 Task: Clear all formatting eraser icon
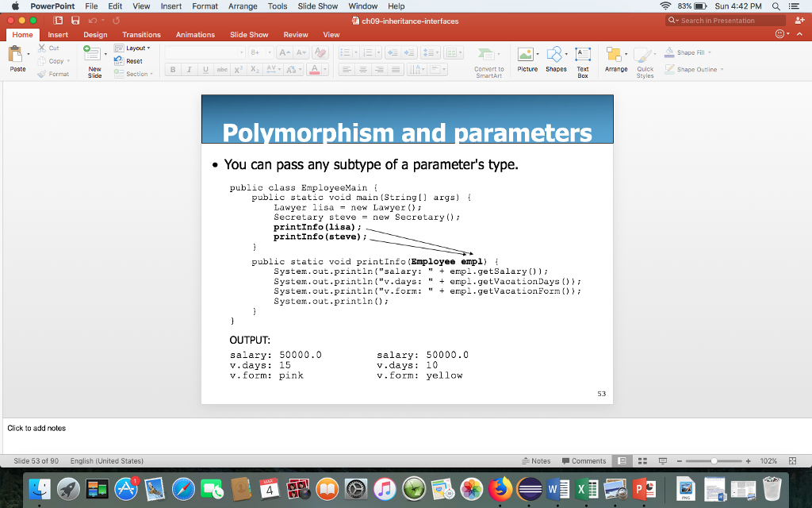coord(320,52)
